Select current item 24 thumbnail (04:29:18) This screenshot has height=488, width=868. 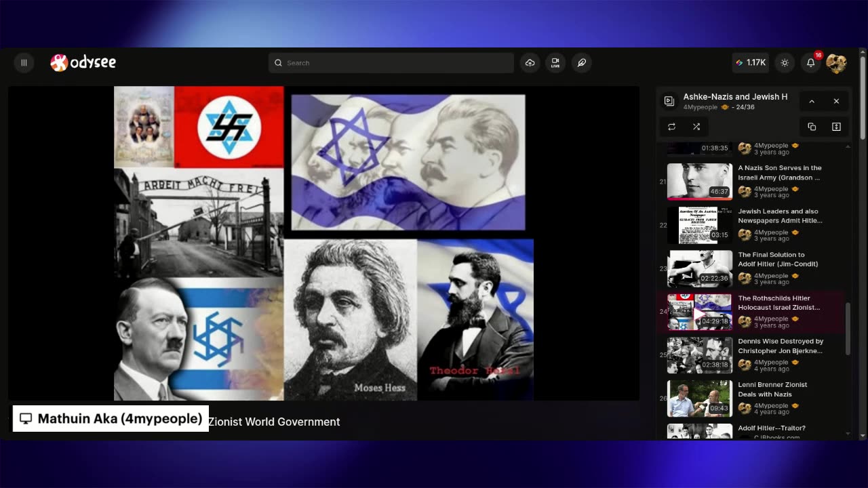pyautogui.click(x=700, y=311)
